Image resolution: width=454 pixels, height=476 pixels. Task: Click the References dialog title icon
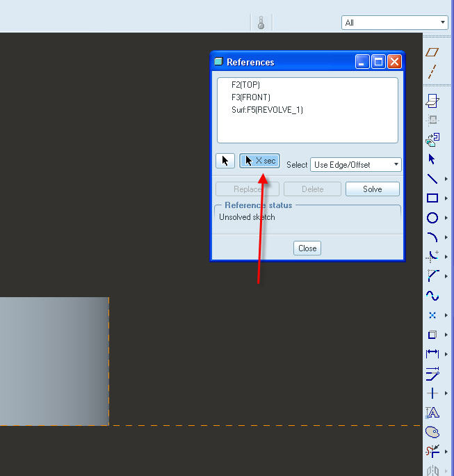pos(218,62)
